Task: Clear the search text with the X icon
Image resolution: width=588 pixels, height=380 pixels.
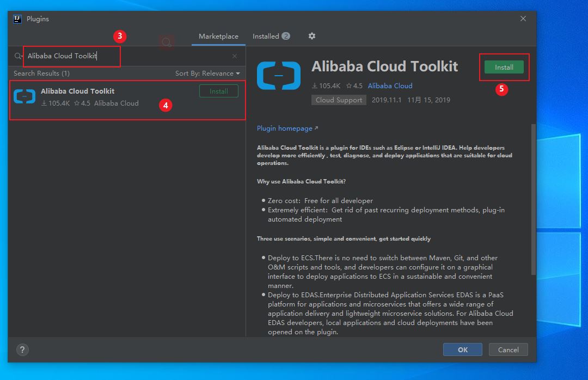Action: (x=234, y=56)
